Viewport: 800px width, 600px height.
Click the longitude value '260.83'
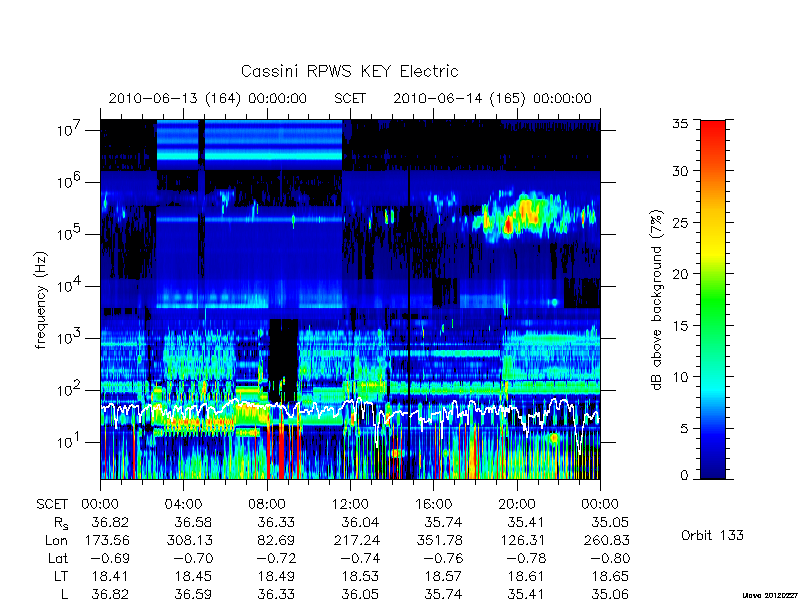point(607,540)
